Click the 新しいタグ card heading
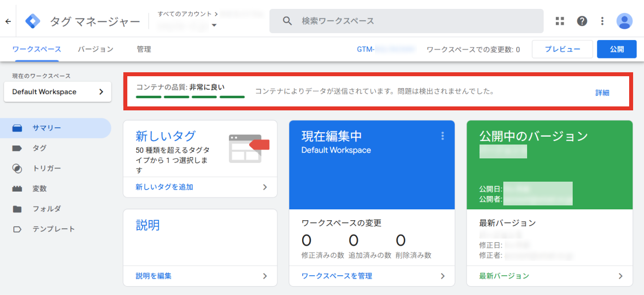This screenshot has height=295, width=644. pos(165,136)
